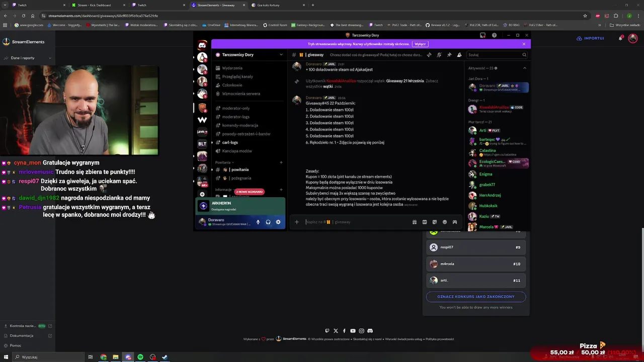Open apps controller icon in message bar
Screen dimensions: 644x362
[455, 222]
